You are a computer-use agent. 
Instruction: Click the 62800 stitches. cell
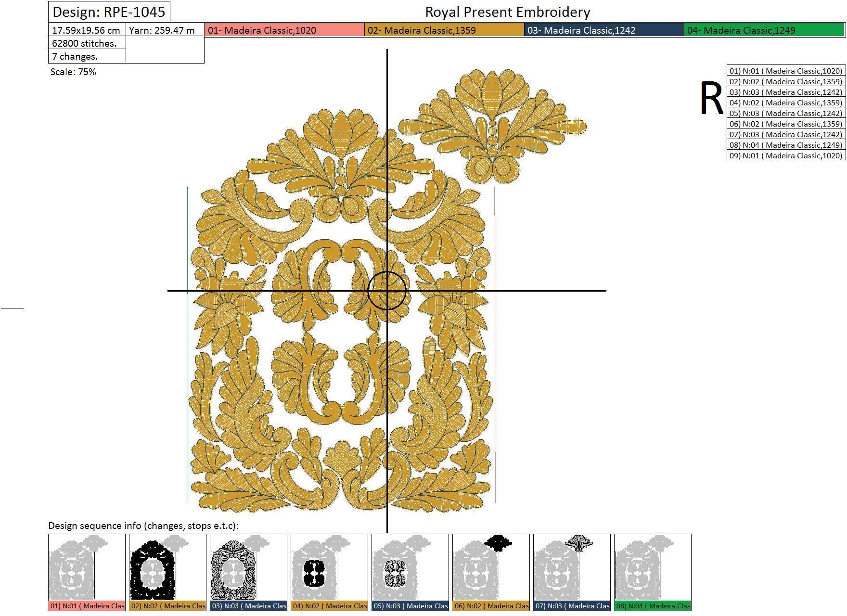87,43
